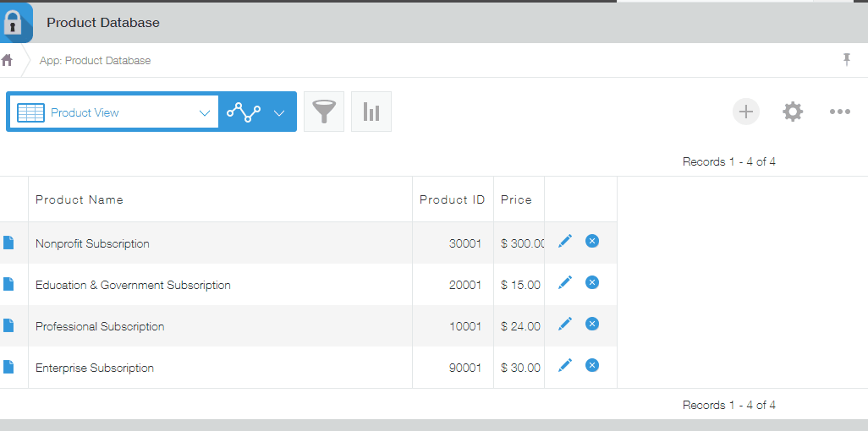
Task: Click the Price column header
Action: 516,199
